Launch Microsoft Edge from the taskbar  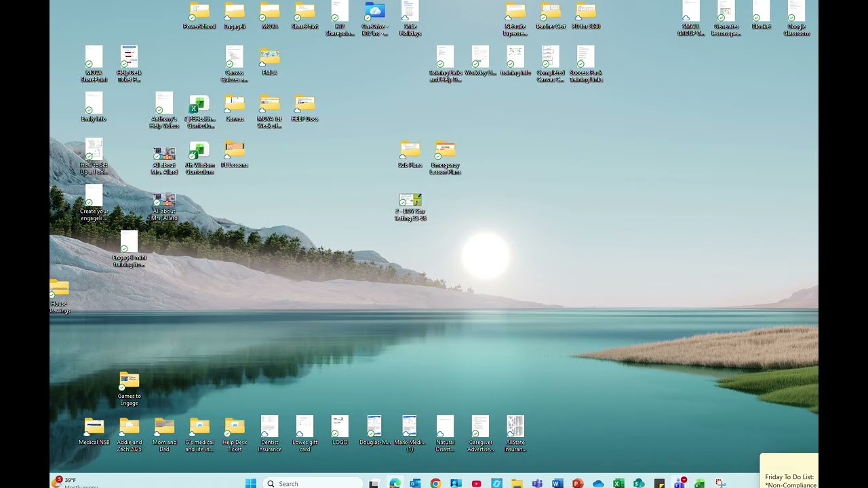395,483
